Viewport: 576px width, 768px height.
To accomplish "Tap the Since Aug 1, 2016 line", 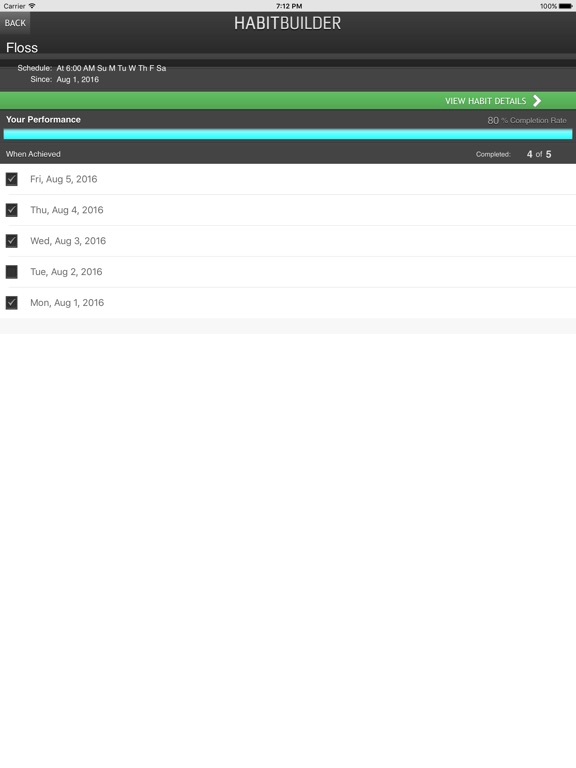I will point(64,79).
